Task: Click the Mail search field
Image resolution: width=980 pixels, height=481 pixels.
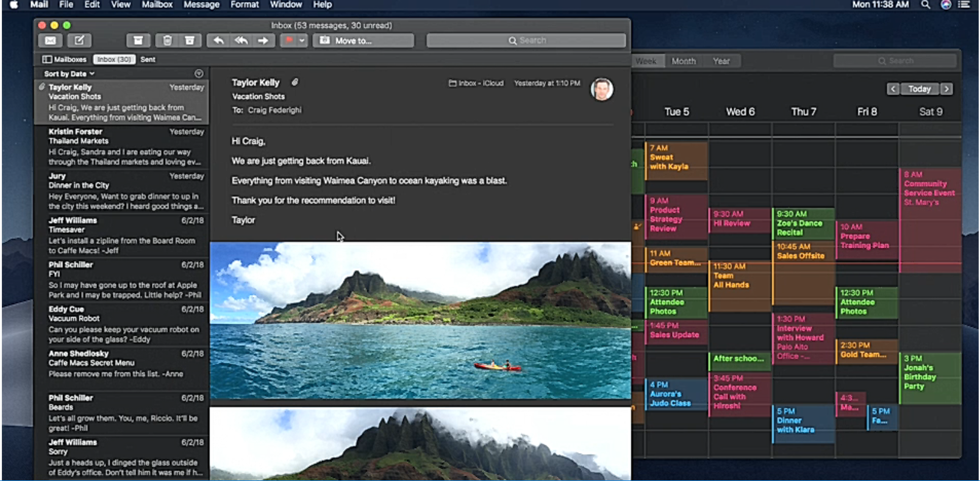Action: [x=526, y=40]
